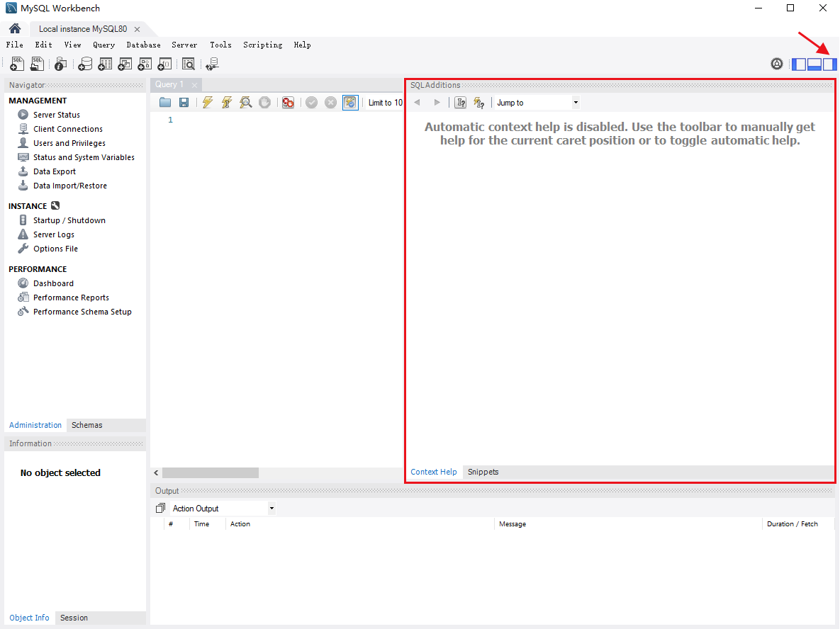The image size is (840, 629).
Task: Close the Local instance MySQL80 tab
Action: tap(137, 30)
